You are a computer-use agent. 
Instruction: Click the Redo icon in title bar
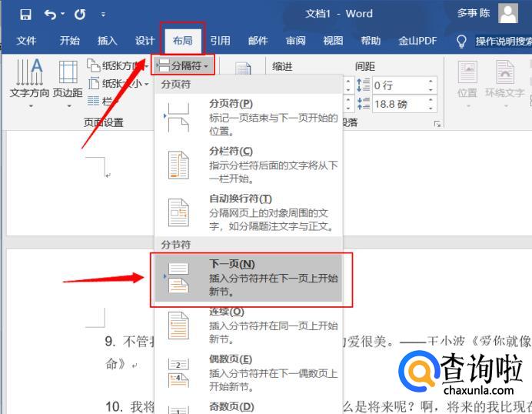80,15
